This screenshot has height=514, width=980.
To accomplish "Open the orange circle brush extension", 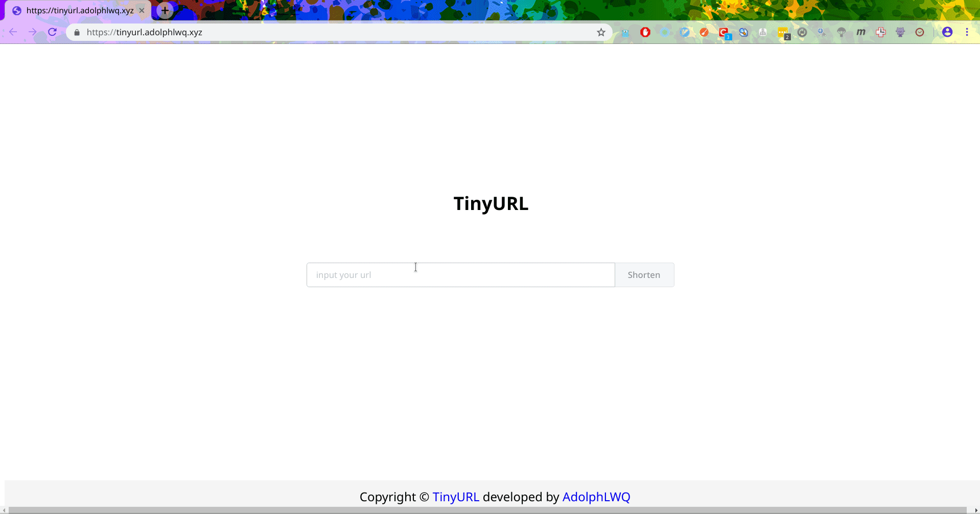I will [704, 32].
